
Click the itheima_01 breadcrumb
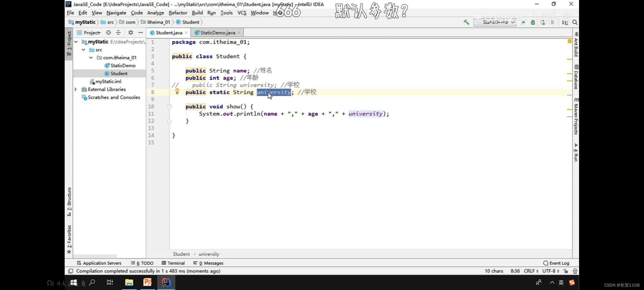(155, 22)
